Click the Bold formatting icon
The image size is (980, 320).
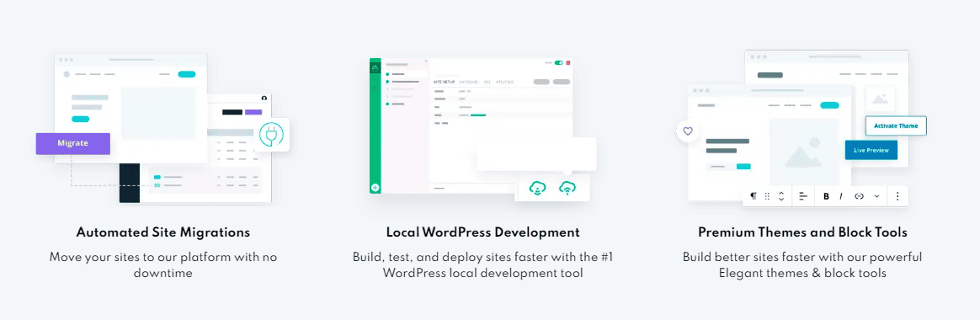coord(826,196)
